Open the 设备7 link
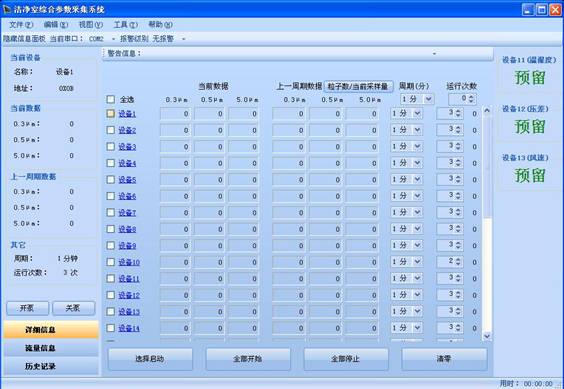The width and height of the screenshot is (564, 389). click(127, 213)
